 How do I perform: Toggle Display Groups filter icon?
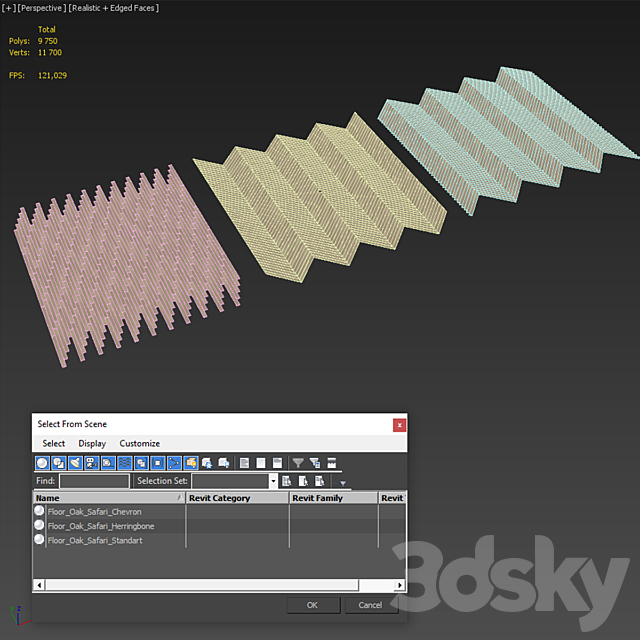[x=141, y=463]
